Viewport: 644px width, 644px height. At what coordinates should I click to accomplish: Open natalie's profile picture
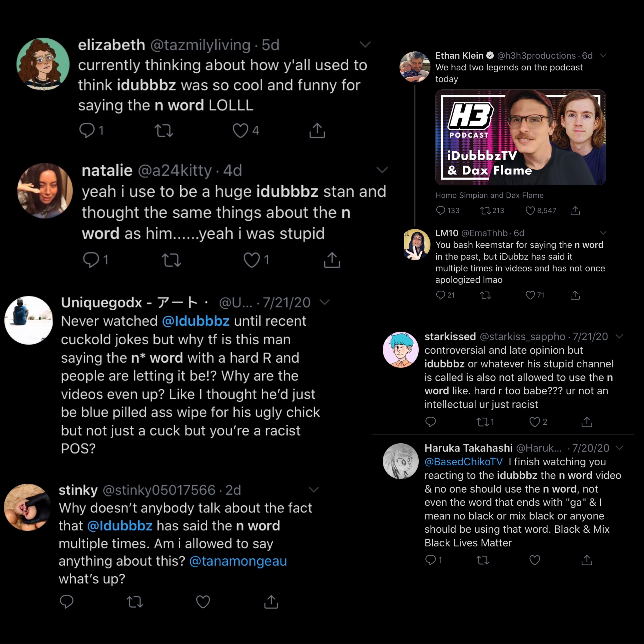45,191
